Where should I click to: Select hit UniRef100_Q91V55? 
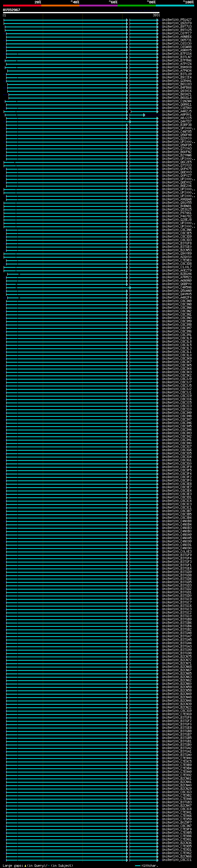pos(176,203)
